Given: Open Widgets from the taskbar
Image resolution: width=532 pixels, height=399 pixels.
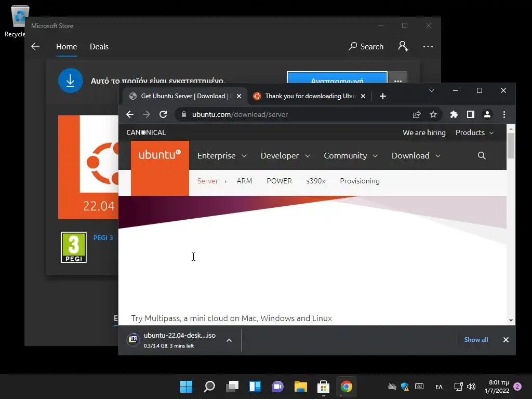Looking at the screenshot, I should [x=255, y=387].
